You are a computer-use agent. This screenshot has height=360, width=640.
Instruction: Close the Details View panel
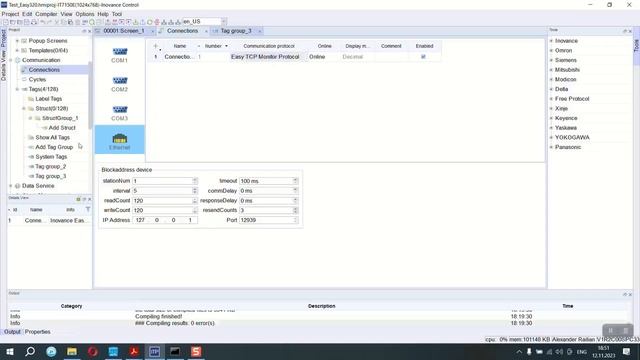tap(89, 199)
